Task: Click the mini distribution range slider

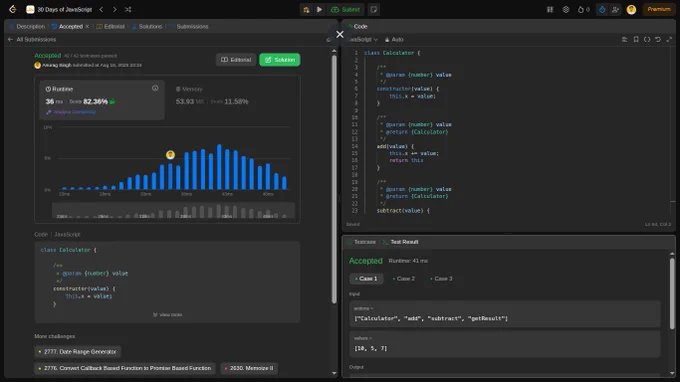Action: [x=173, y=210]
